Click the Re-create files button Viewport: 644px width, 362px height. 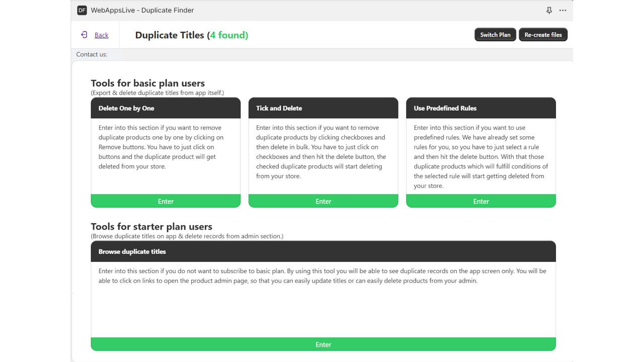click(543, 34)
